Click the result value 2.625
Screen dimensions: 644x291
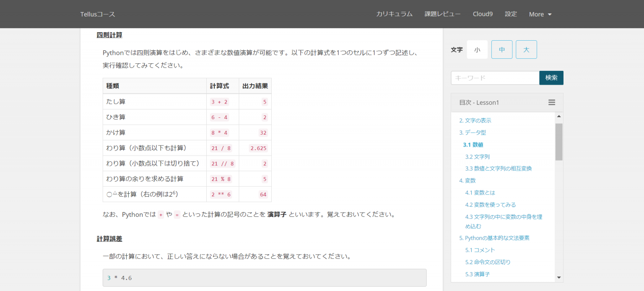click(258, 148)
